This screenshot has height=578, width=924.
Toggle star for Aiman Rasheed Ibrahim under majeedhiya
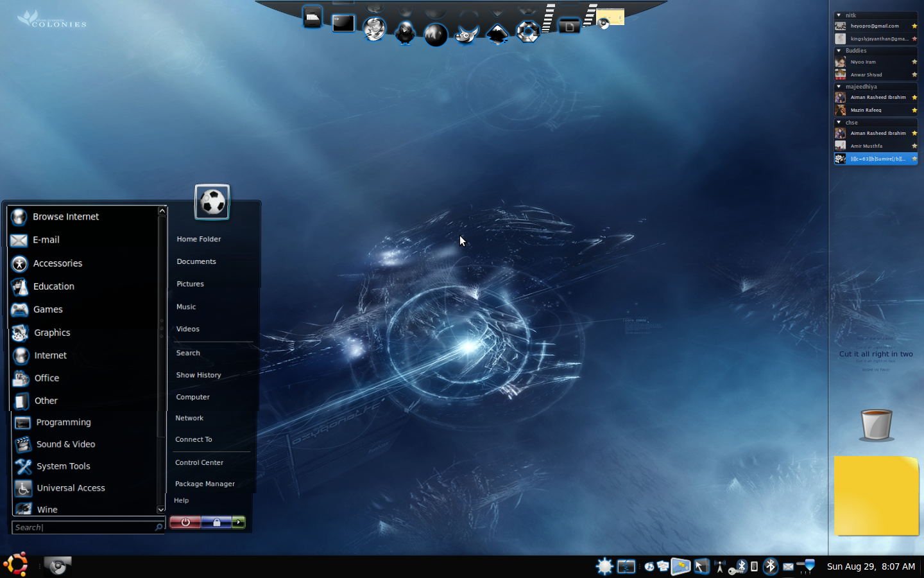914,98
